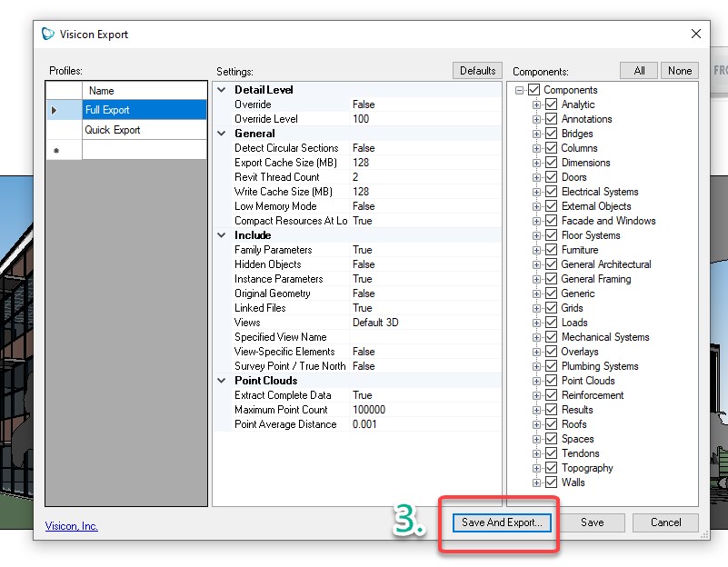Disable the Walls component
Image resolution: width=728 pixels, height=567 pixels.
(551, 482)
